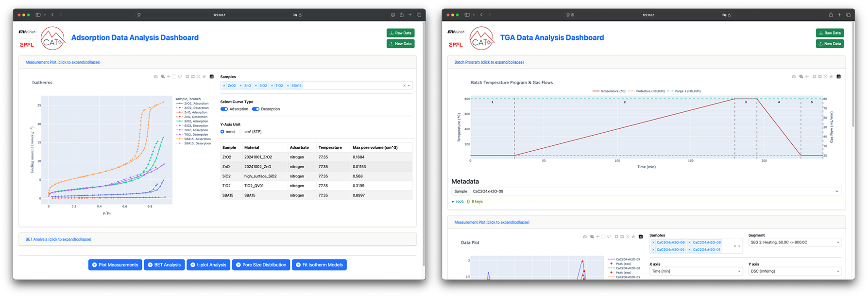The width and height of the screenshot is (868, 297).
Task: Activate lasso select on Isotherms plot
Action: point(180,77)
